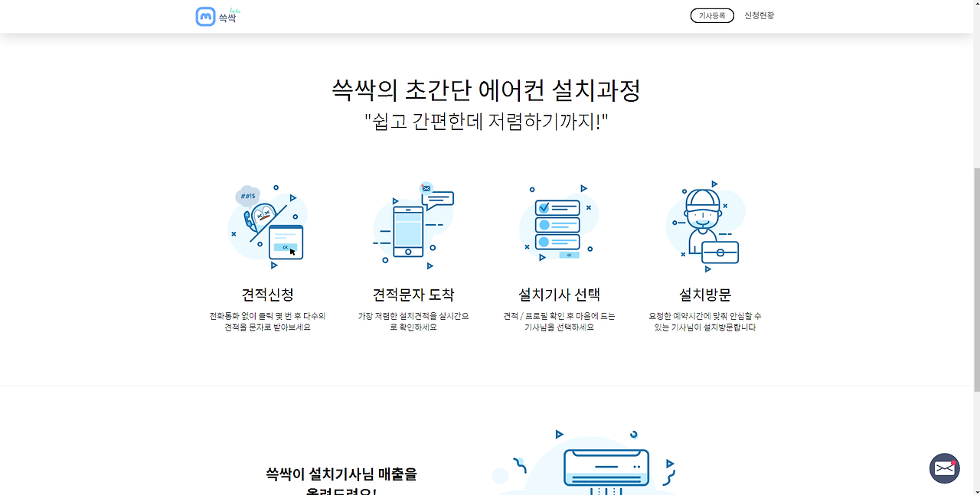Click the 견적문자 도착 smartphone illustration
The width and height of the screenshot is (980, 495).
413,226
